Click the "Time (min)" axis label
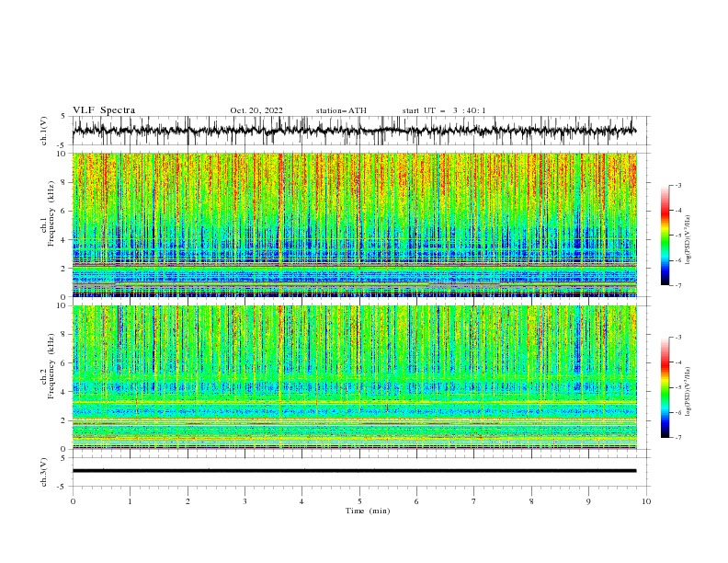 pos(368,511)
